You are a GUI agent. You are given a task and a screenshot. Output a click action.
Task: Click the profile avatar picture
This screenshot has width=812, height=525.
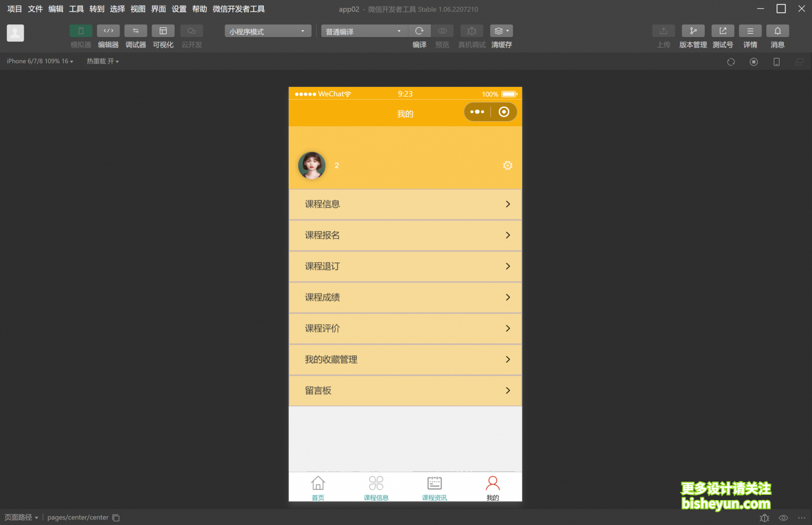pyautogui.click(x=312, y=166)
